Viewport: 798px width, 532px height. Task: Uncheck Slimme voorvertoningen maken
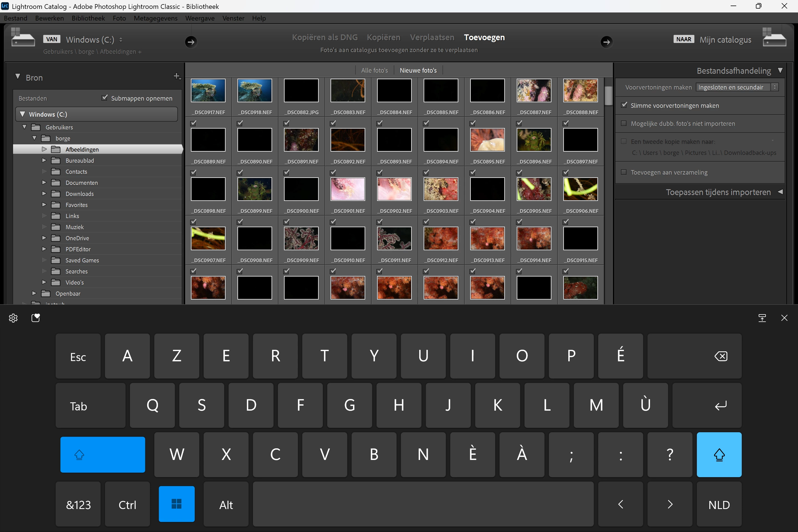pyautogui.click(x=624, y=105)
